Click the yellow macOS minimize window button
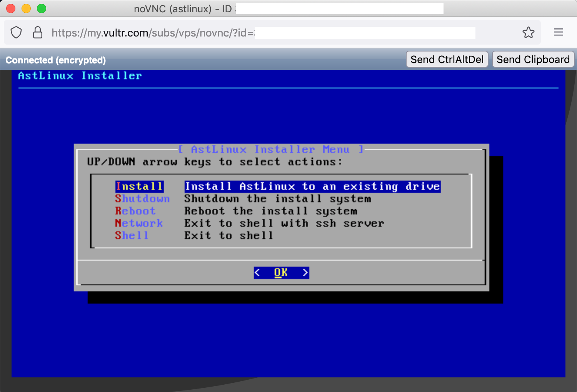 (26, 8)
